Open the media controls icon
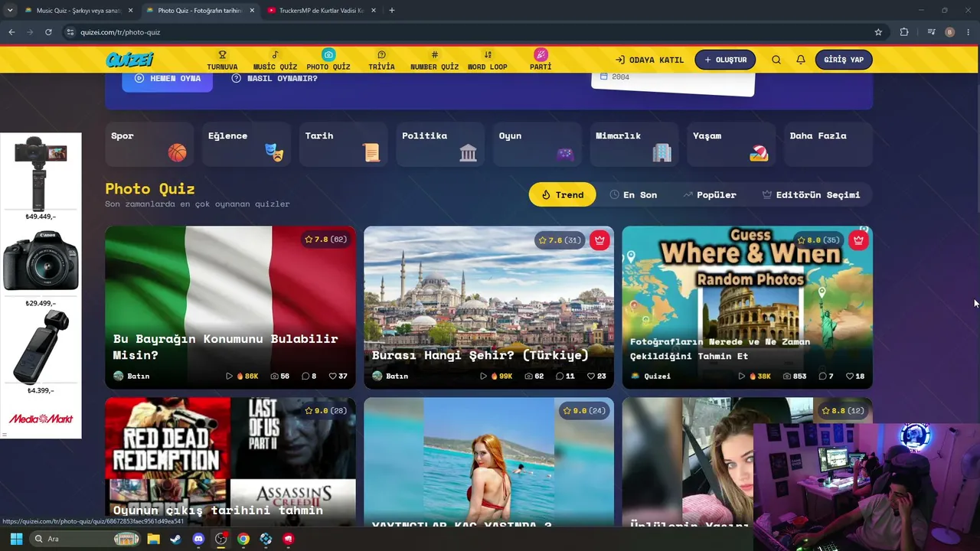The image size is (980, 551). (x=931, y=32)
